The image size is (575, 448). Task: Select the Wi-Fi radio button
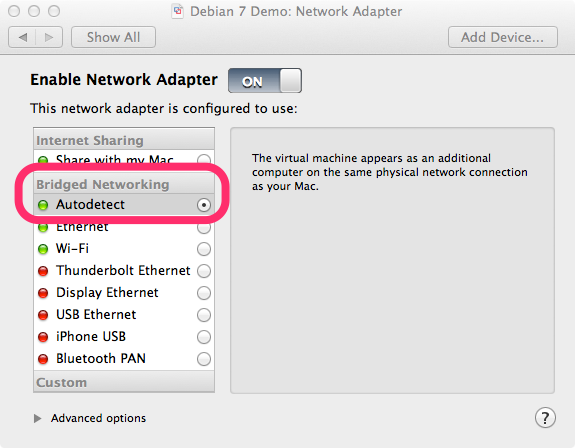tap(204, 249)
